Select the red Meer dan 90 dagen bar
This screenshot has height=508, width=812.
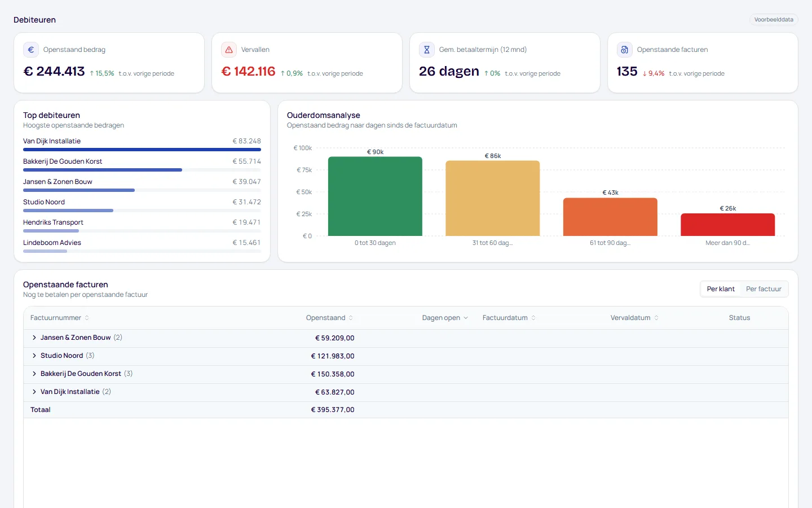click(x=728, y=225)
